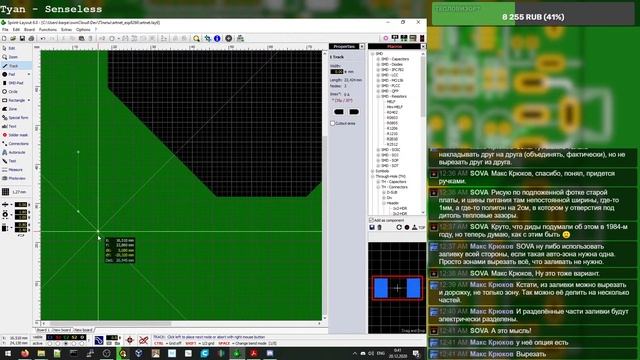Select the Autoroute tool
Image resolution: width=640 pixels, height=360 pixels.
tap(16, 152)
